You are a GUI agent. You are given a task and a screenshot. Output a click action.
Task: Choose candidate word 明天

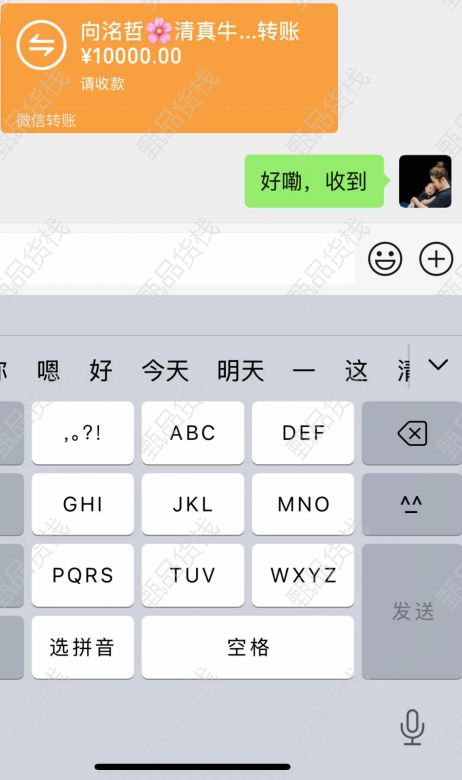pyautogui.click(x=240, y=371)
